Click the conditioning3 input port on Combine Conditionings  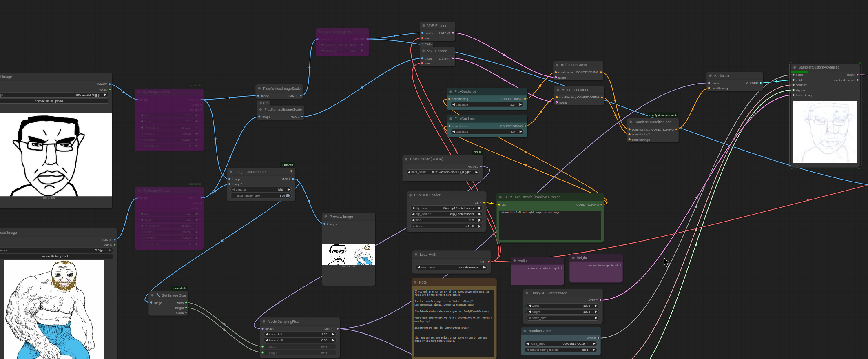(629, 140)
